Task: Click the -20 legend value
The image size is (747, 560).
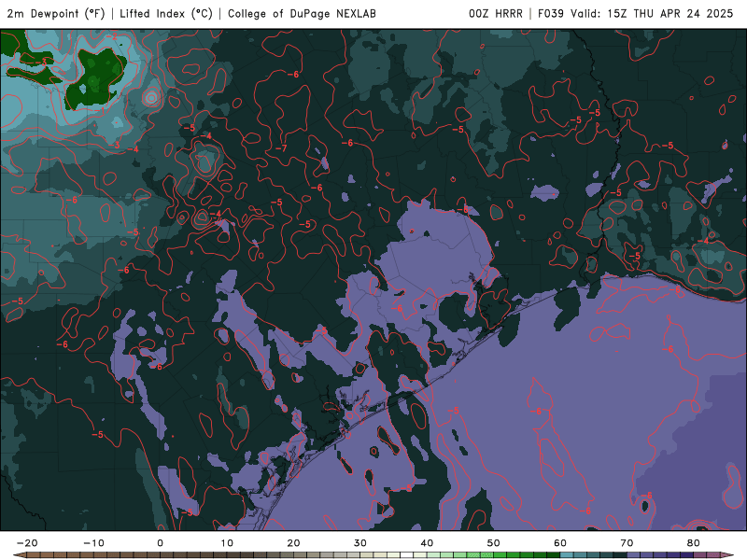Action: pyautogui.click(x=27, y=543)
